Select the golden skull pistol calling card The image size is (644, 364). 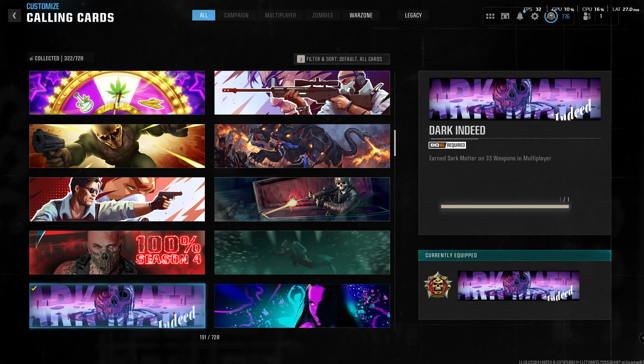[117, 146]
